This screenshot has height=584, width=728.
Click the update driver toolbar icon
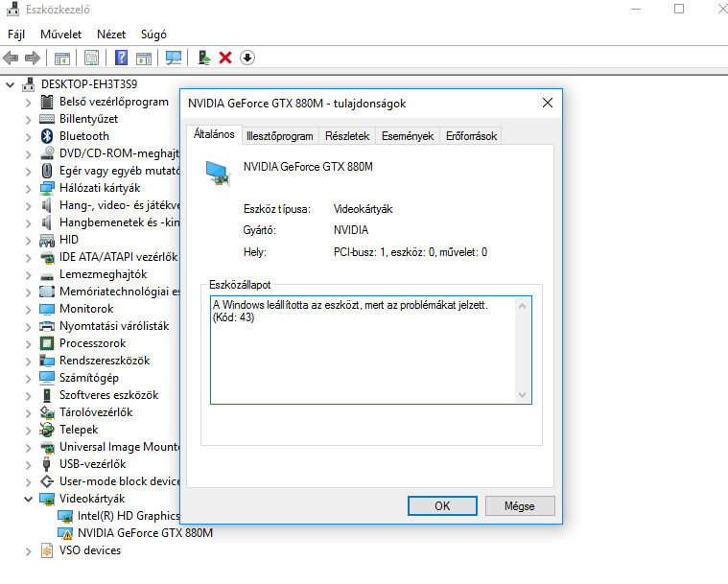tap(204, 58)
